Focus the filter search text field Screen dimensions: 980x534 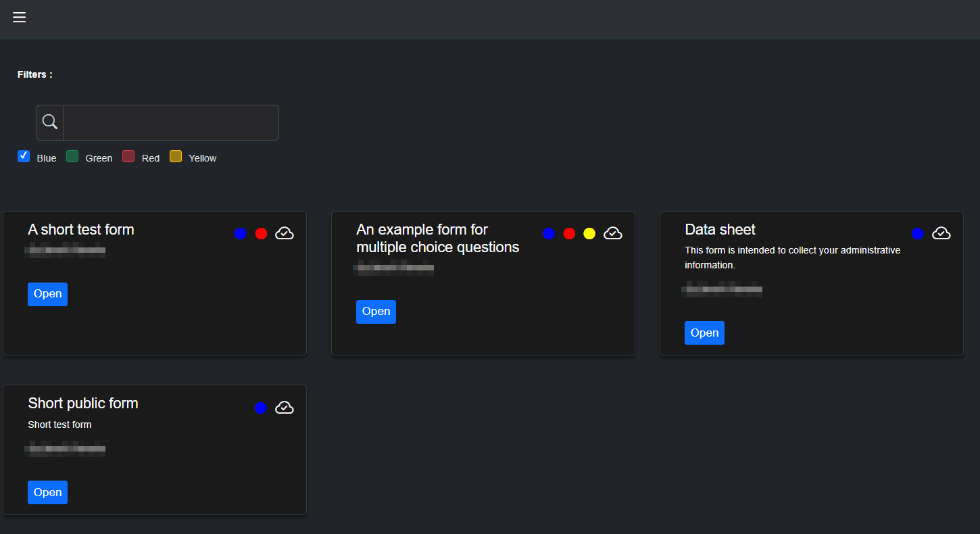[x=171, y=122]
